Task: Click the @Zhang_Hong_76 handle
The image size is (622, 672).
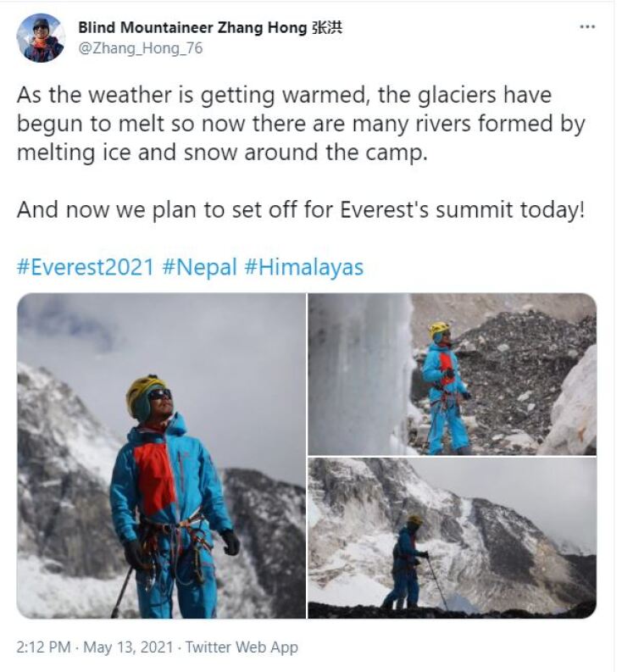Action: tap(141, 48)
